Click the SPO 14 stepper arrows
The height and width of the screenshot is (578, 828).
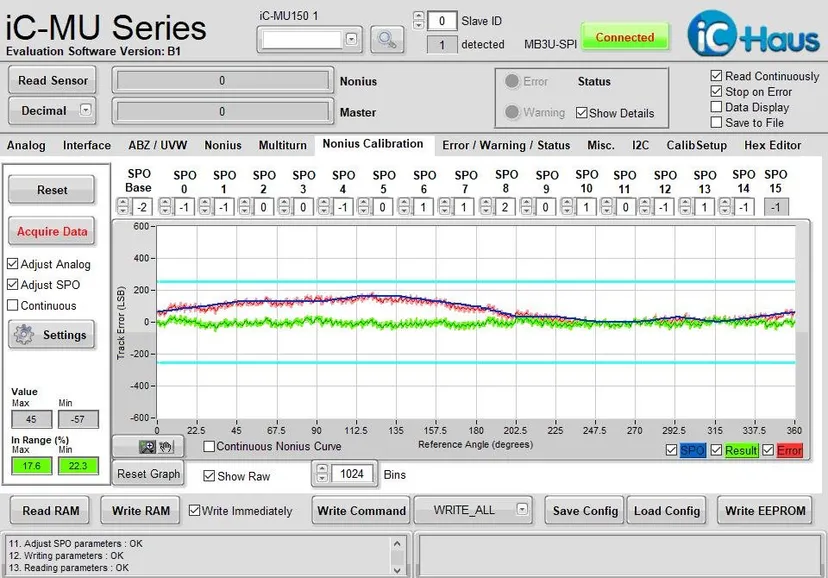(x=725, y=206)
